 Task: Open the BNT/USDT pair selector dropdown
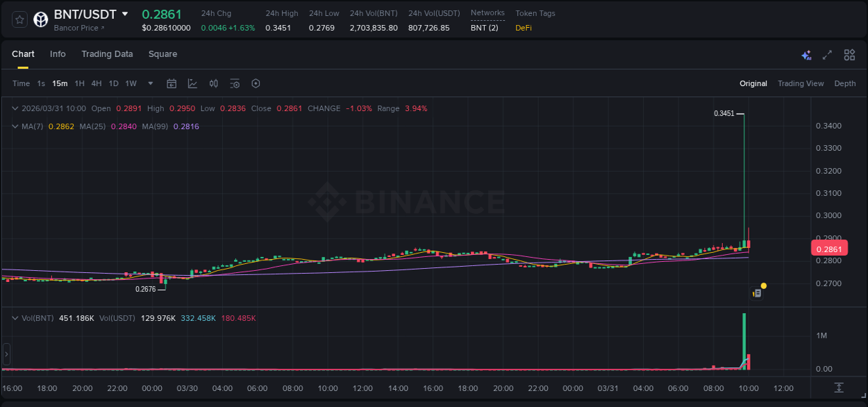click(126, 13)
